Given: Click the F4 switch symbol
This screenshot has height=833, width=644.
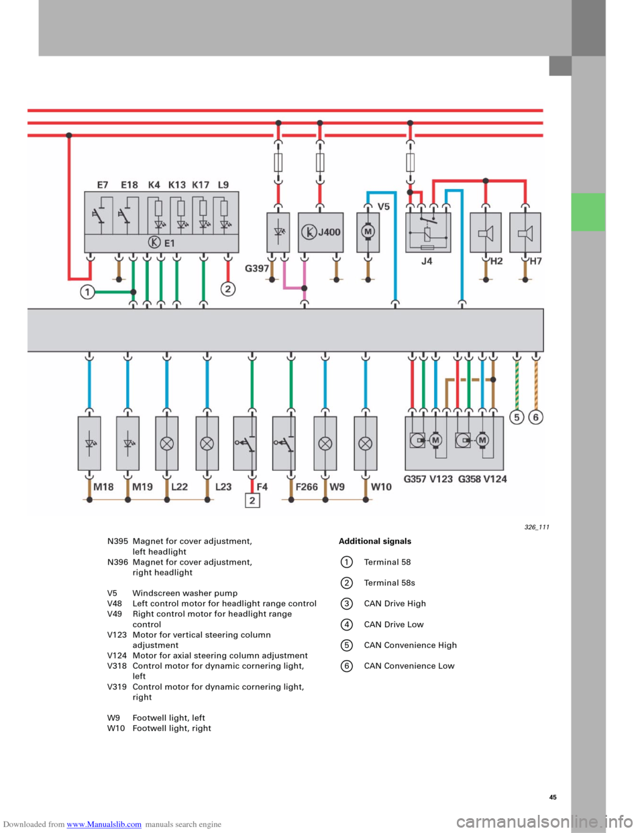Looking at the screenshot, I should pos(245,443).
